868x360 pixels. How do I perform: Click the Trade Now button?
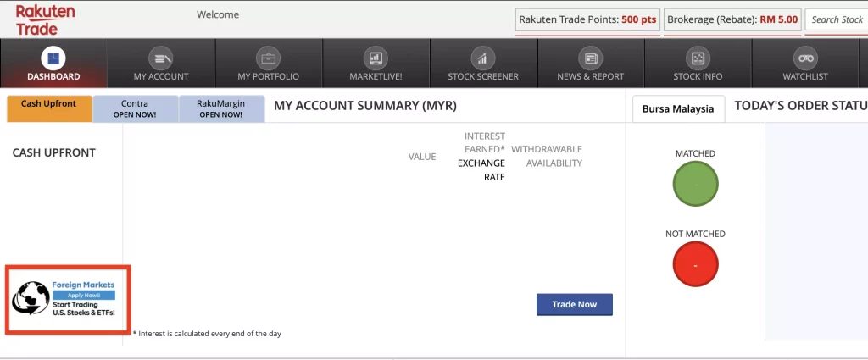(x=575, y=305)
